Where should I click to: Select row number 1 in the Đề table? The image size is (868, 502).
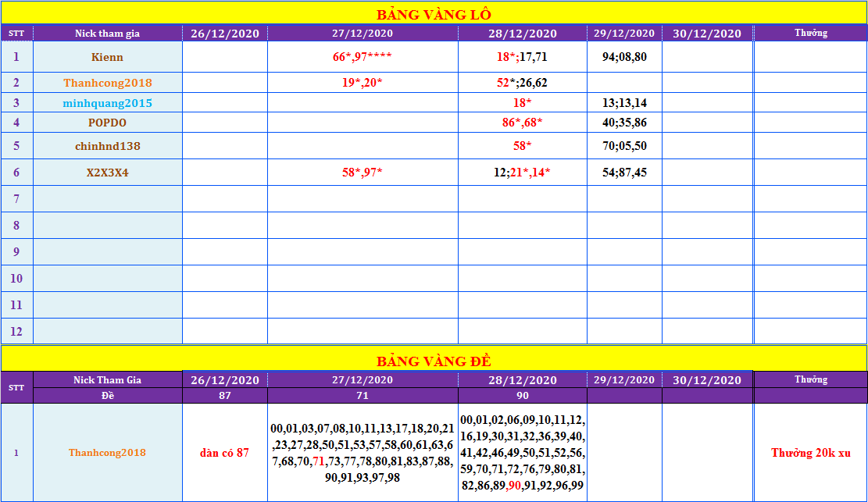click(16, 453)
